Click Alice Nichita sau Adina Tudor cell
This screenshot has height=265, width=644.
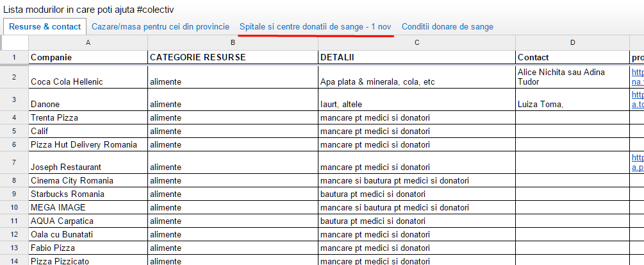tap(572, 77)
